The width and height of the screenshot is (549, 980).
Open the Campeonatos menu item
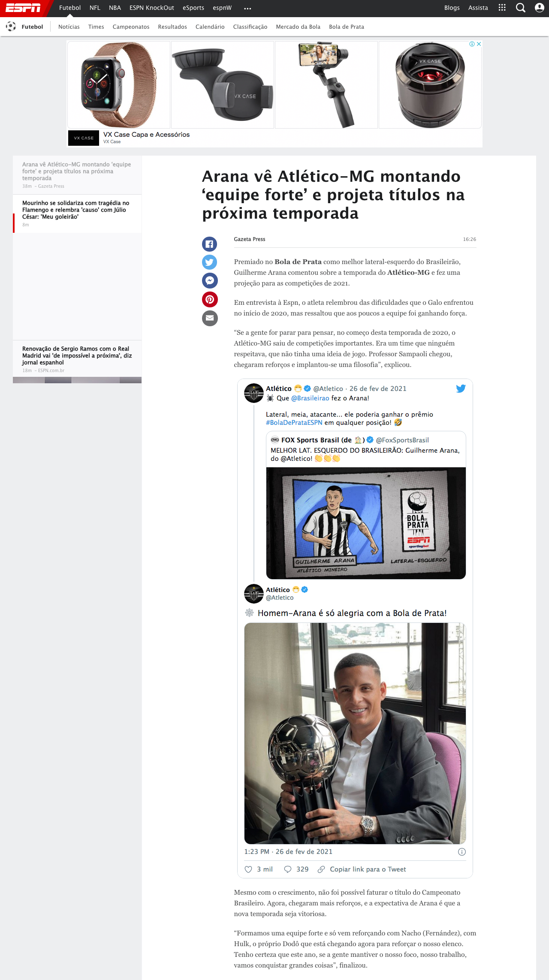click(x=131, y=27)
